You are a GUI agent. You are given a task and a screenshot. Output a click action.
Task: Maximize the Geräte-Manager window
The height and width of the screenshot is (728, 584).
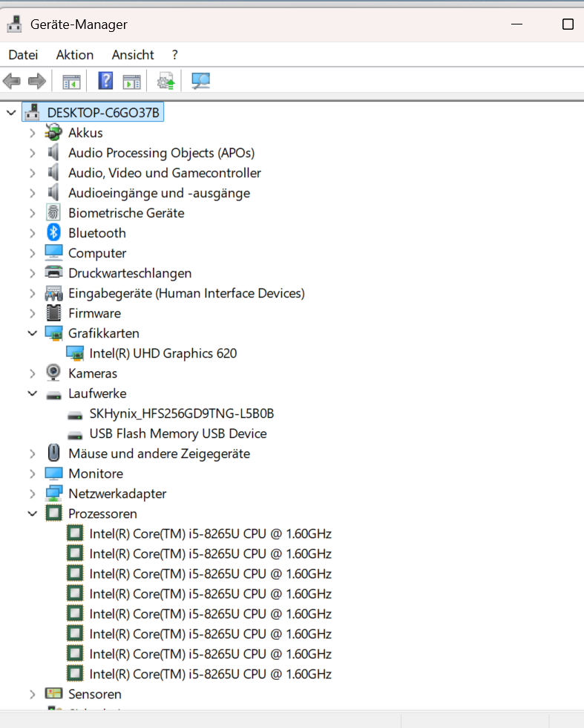click(x=568, y=24)
